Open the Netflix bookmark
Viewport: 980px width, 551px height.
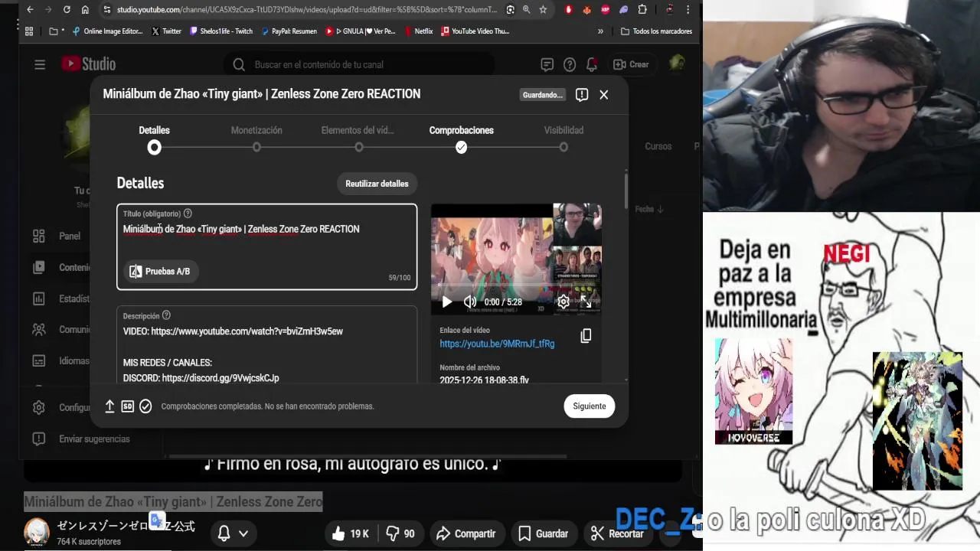[418, 31]
